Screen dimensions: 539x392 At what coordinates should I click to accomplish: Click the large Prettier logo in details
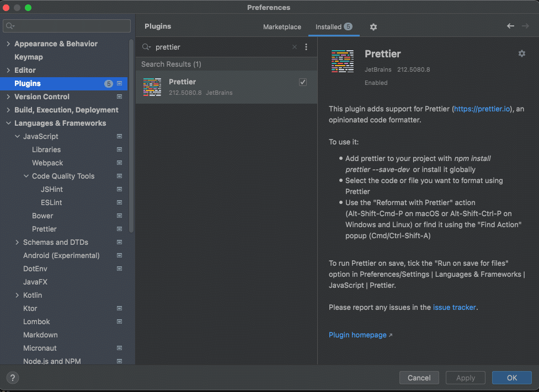pyautogui.click(x=343, y=61)
